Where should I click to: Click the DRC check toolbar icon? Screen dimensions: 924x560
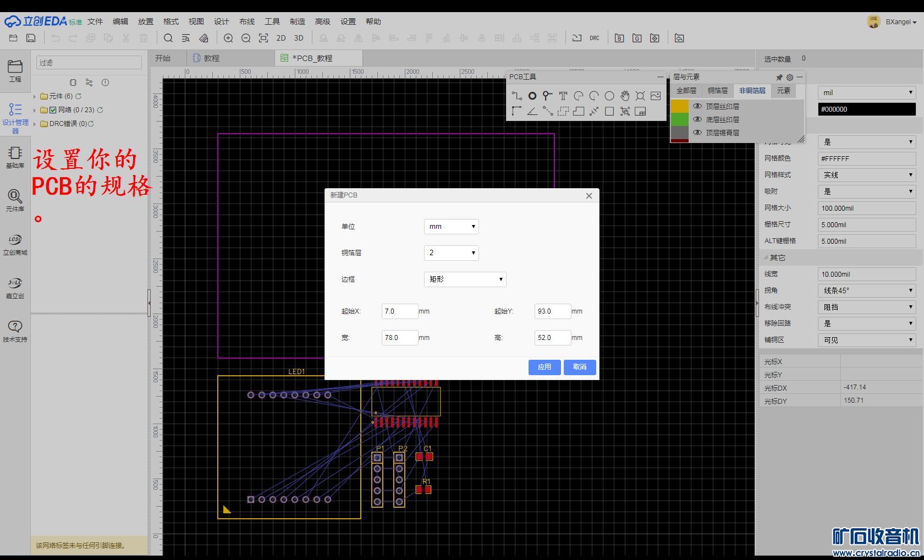[595, 38]
